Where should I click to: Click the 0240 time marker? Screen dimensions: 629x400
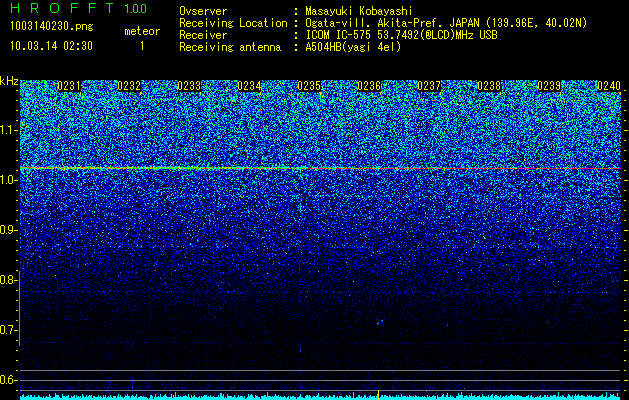tap(609, 86)
